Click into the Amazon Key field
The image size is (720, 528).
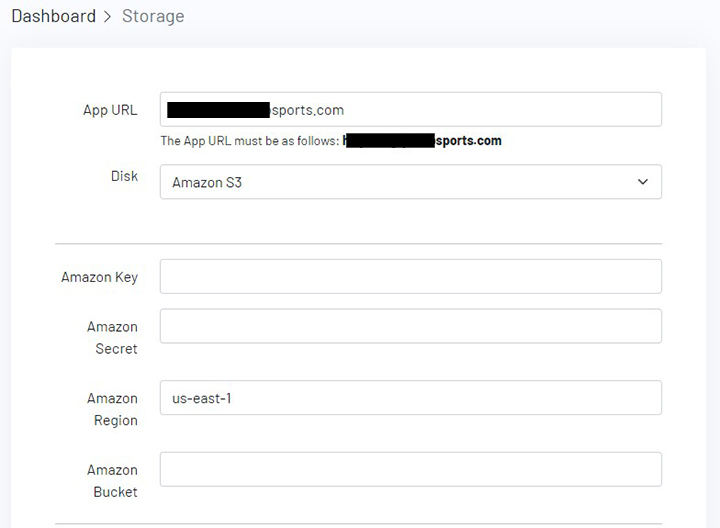(x=410, y=277)
